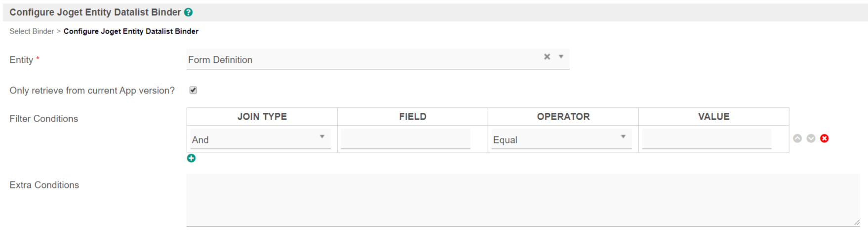Open the Operator 'Equal' dropdown
868x233 pixels.
[561, 140]
